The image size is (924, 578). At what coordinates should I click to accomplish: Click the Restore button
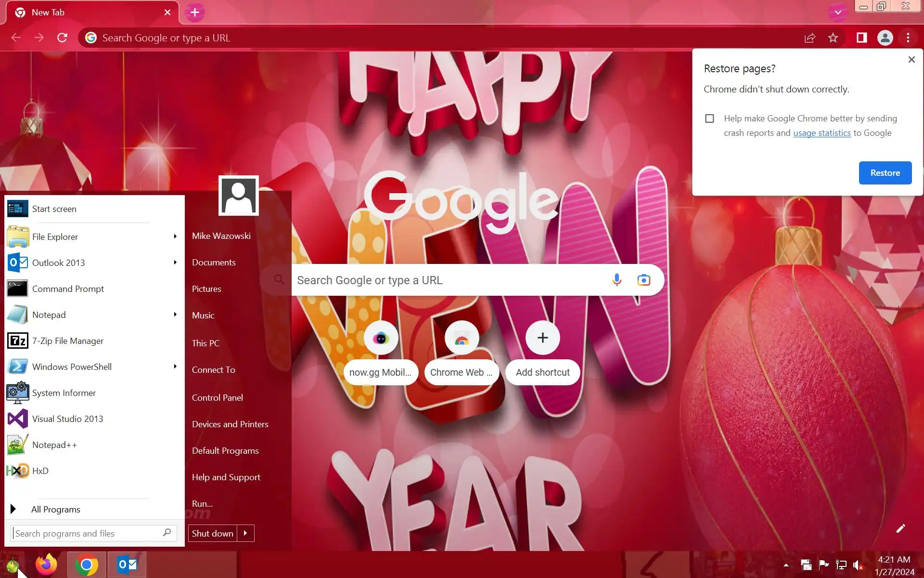[885, 173]
